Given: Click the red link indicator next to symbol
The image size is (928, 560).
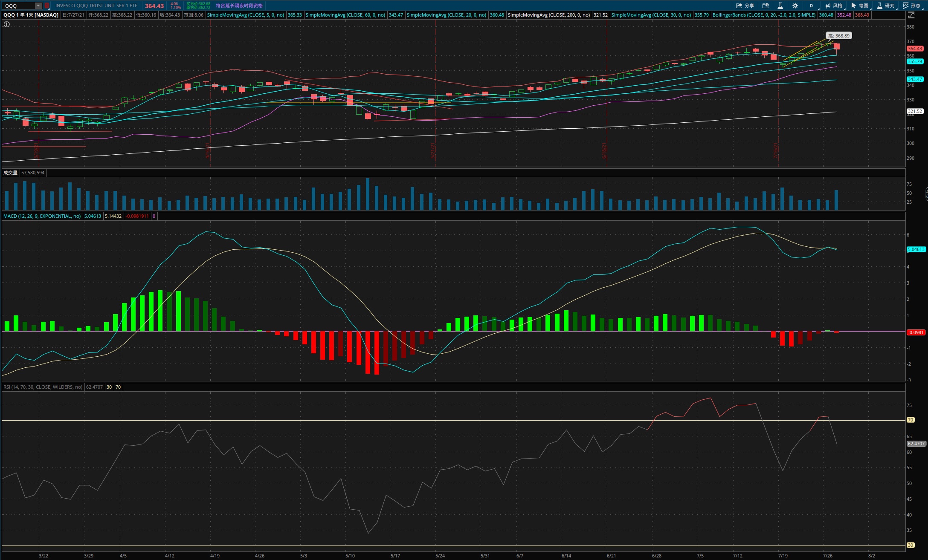Looking at the screenshot, I should (x=47, y=6).
